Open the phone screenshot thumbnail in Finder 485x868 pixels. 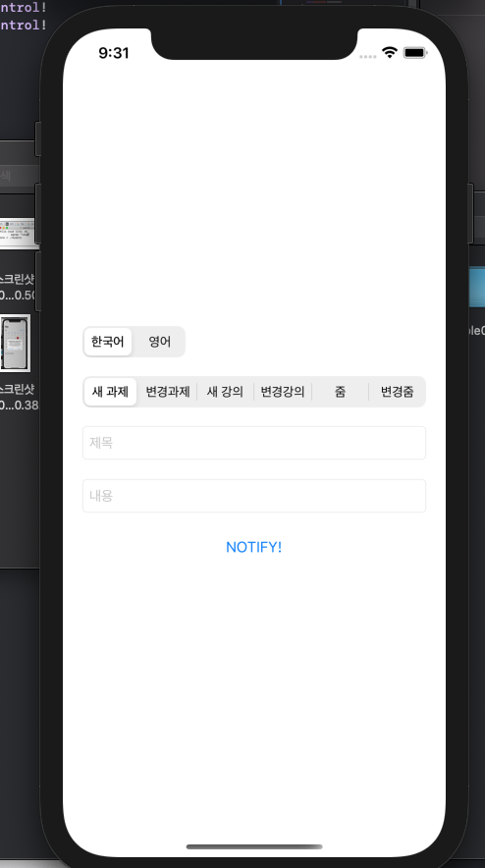[x=15, y=344]
